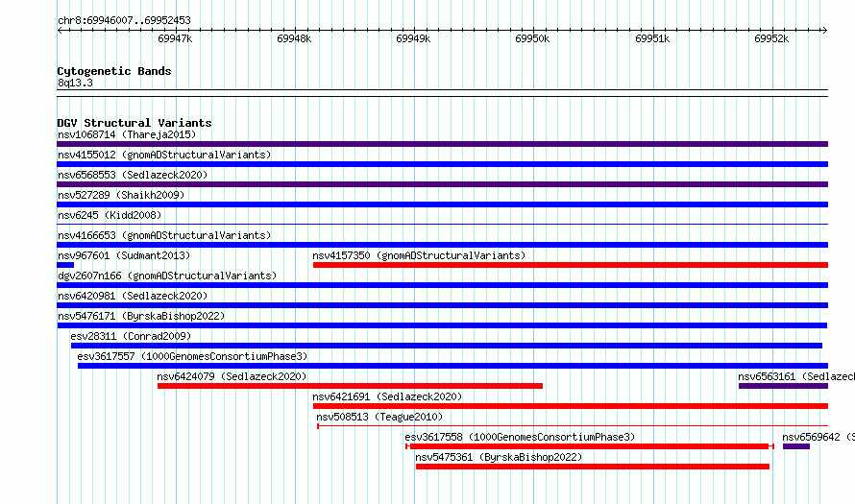Viewport: 855px width, 504px height.
Task: Click the 69948k ruler label
Action: pyautogui.click(x=295, y=38)
